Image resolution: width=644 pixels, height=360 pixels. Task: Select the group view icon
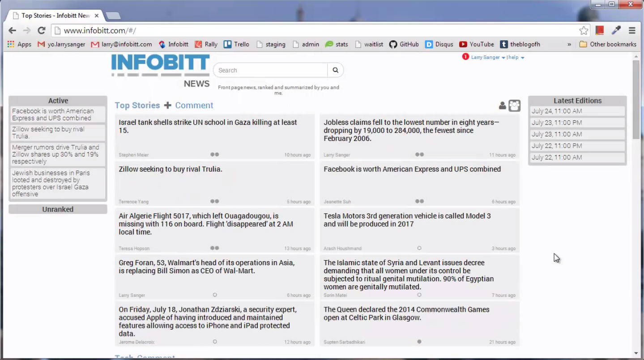(x=514, y=106)
